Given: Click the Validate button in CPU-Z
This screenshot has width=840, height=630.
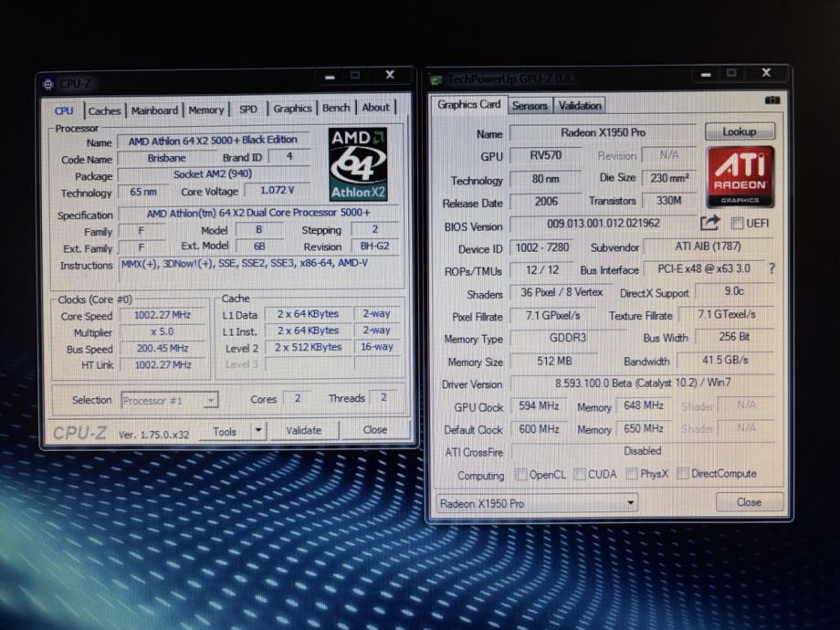Looking at the screenshot, I should point(304,430).
